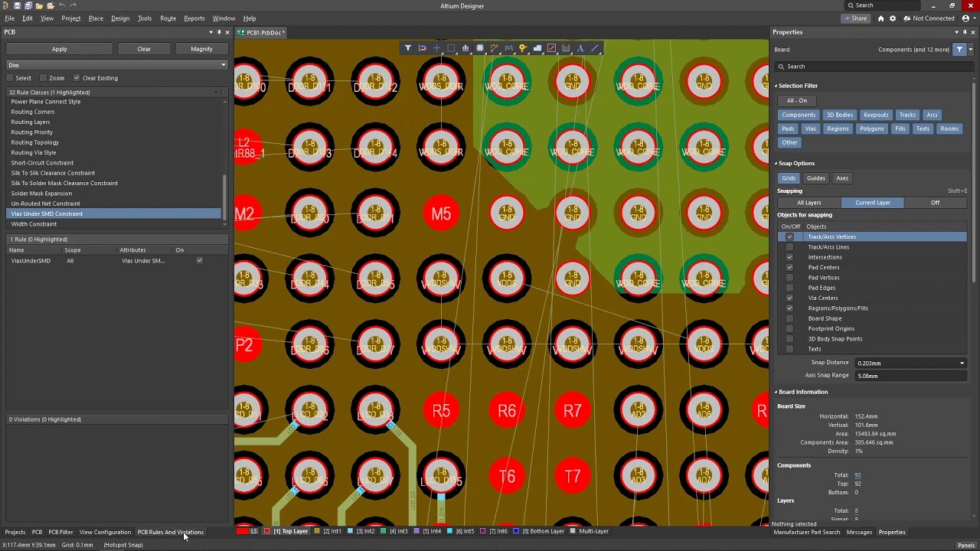Click the Save All icon

click(28, 5)
